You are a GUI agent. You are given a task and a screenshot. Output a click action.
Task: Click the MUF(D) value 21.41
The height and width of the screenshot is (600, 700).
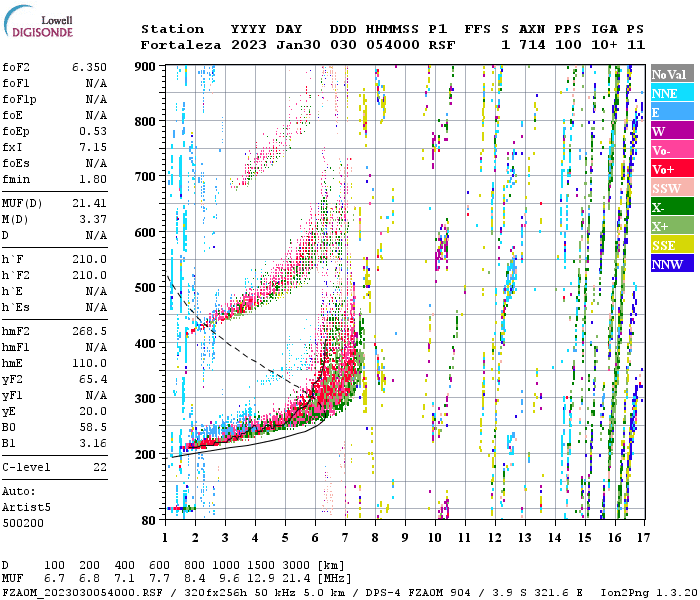point(89,204)
